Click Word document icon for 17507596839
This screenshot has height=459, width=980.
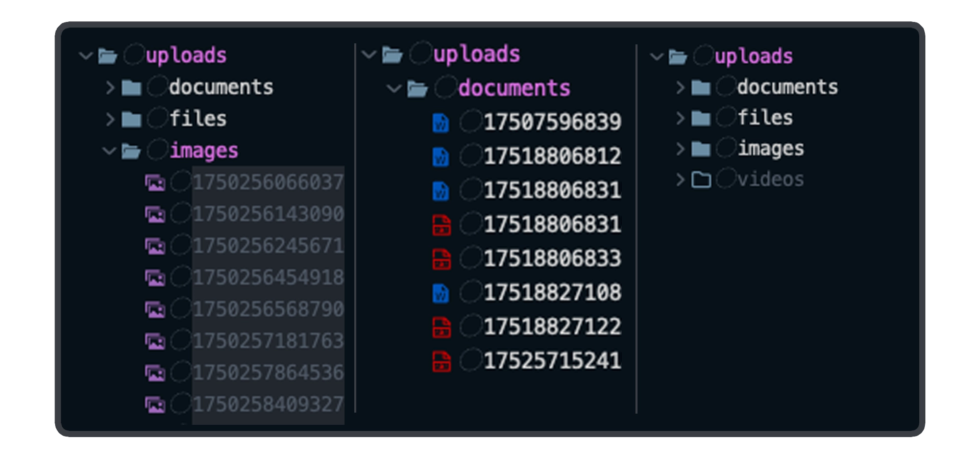[440, 122]
